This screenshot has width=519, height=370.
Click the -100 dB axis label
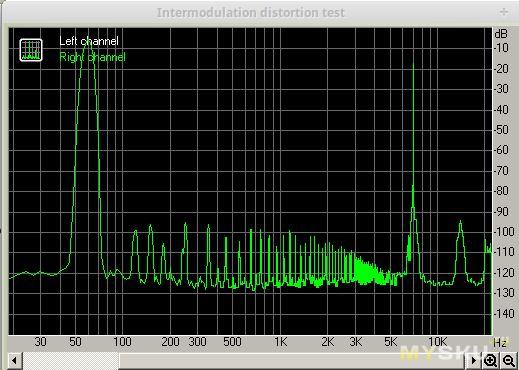504,232
